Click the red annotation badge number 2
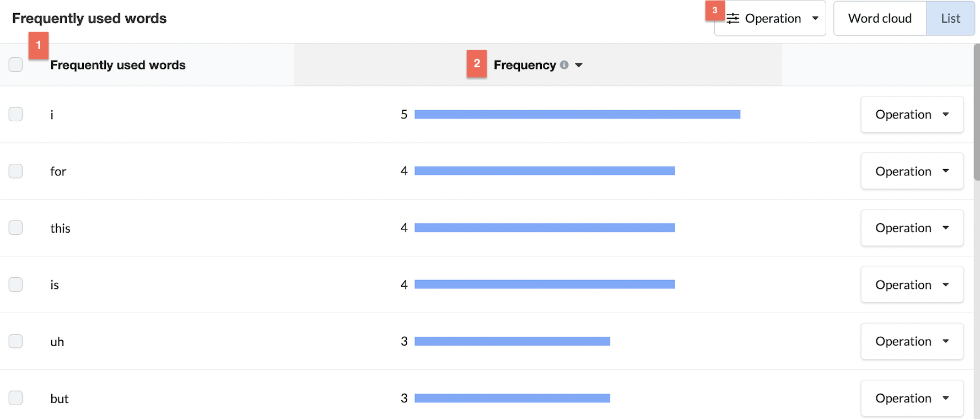980x419 pixels. point(477,63)
